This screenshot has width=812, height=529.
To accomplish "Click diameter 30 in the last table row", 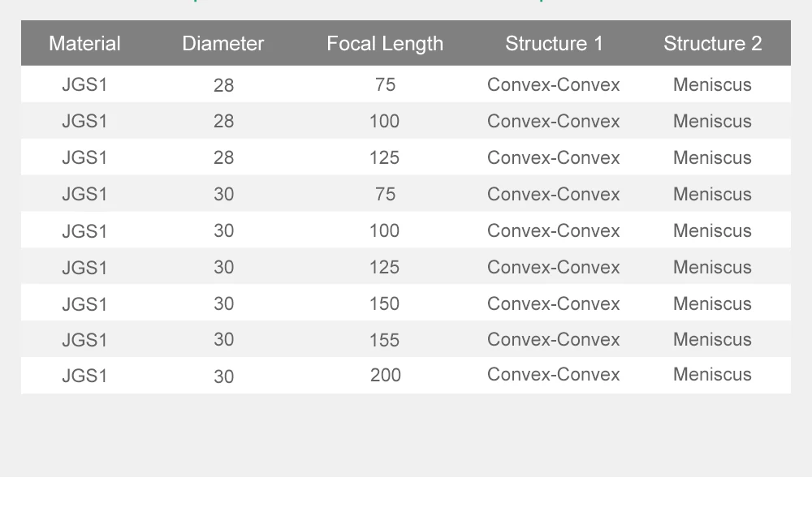I will pos(223,376).
